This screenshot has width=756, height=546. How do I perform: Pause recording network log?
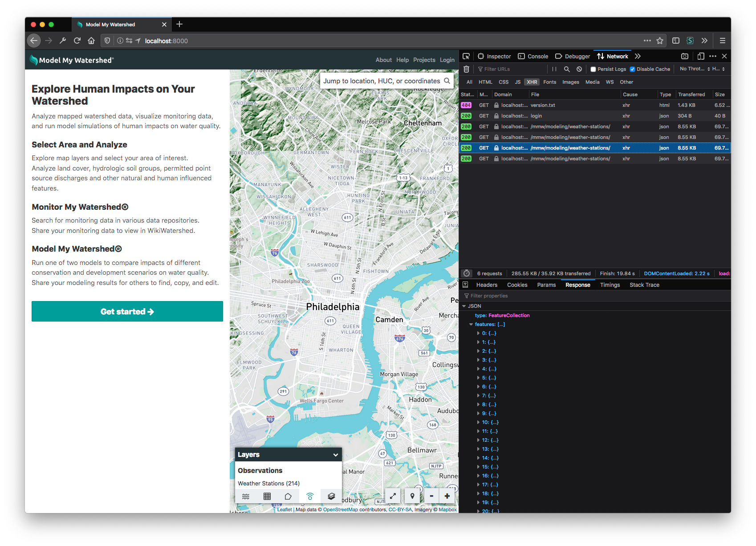[554, 69]
